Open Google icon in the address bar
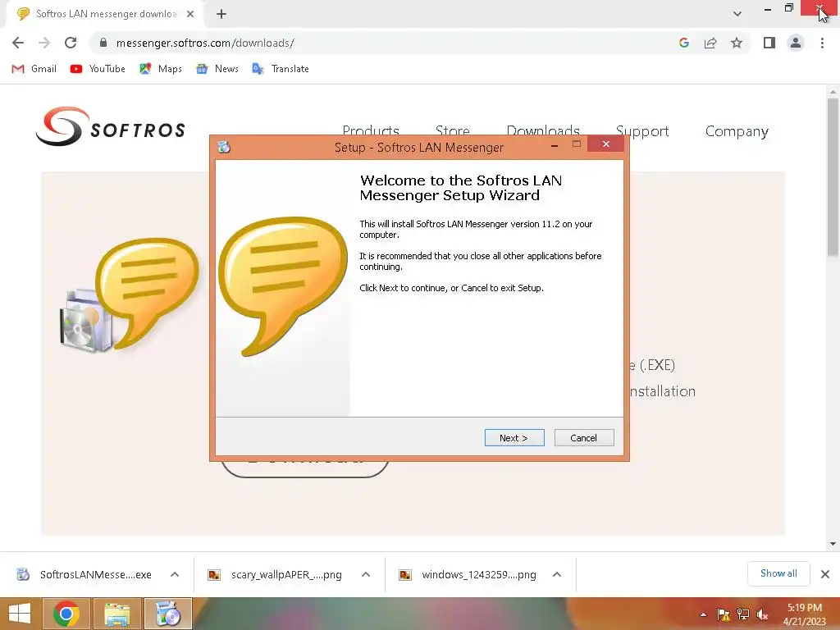The height and width of the screenshot is (630, 840). click(x=683, y=43)
